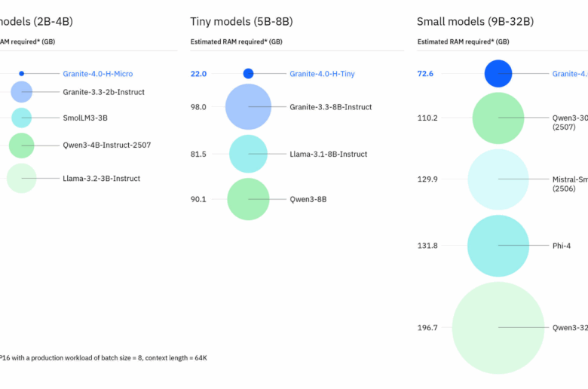588x389 pixels.
Task: Select the small dark blue Granite-4.0-H-Tiny bubble
Action: [x=248, y=73]
